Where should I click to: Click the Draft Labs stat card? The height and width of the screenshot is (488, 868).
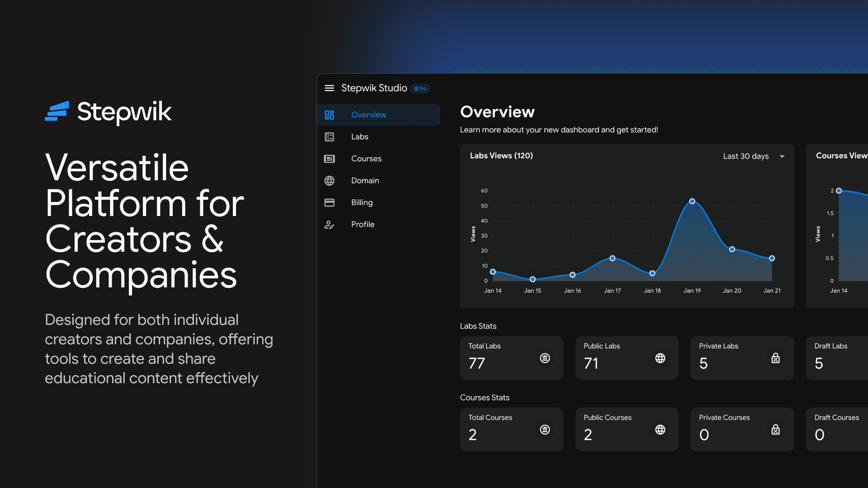837,358
